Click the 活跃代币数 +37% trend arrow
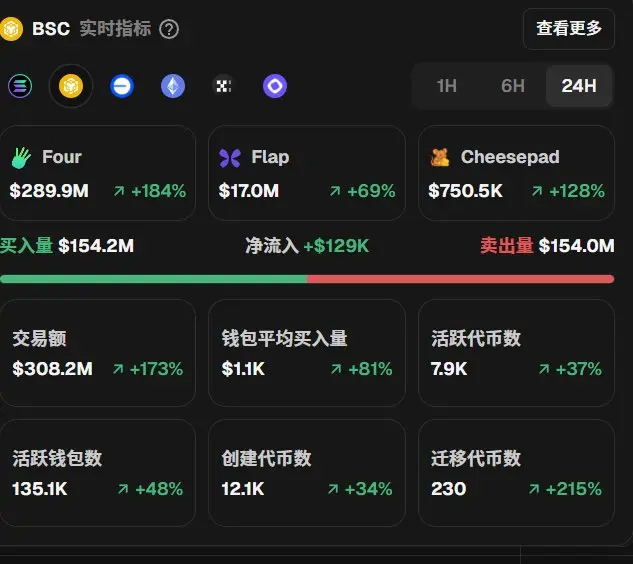The height and width of the screenshot is (564, 633). [544, 369]
